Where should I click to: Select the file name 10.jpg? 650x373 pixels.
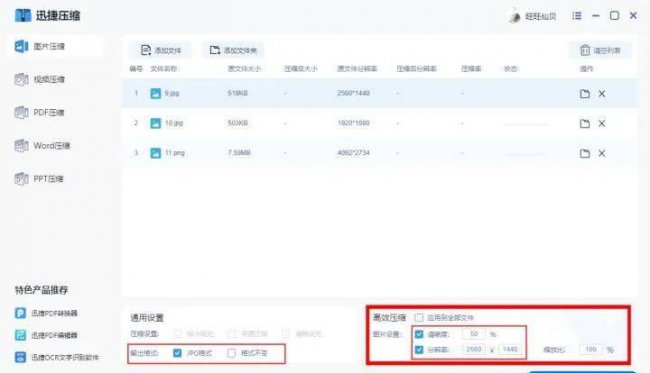click(x=174, y=123)
